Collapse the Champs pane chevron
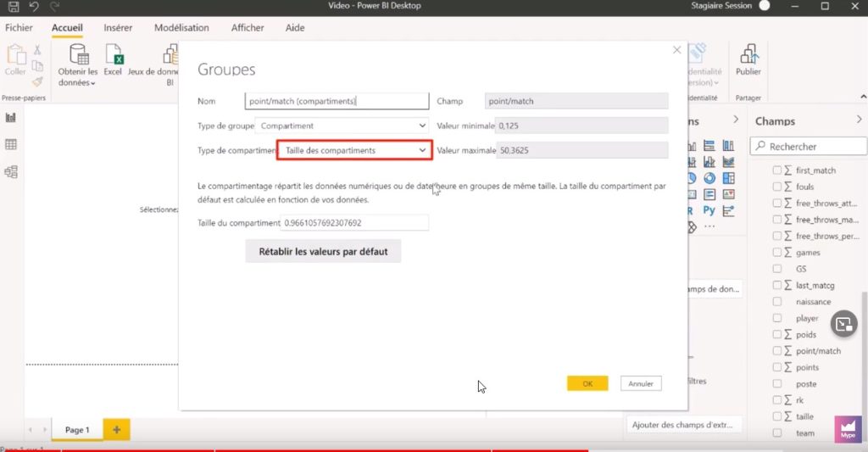Image resolution: width=868 pixels, height=452 pixels. tap(860, 119)
